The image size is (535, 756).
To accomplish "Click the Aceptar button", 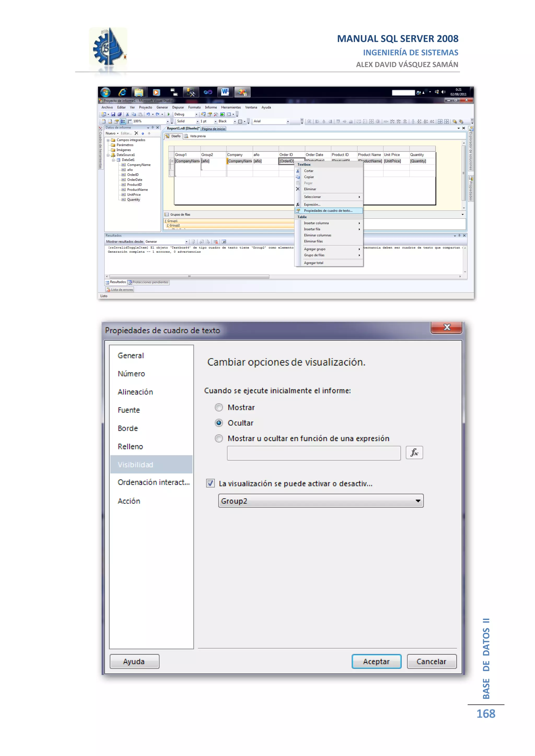I will click(376, 661).
